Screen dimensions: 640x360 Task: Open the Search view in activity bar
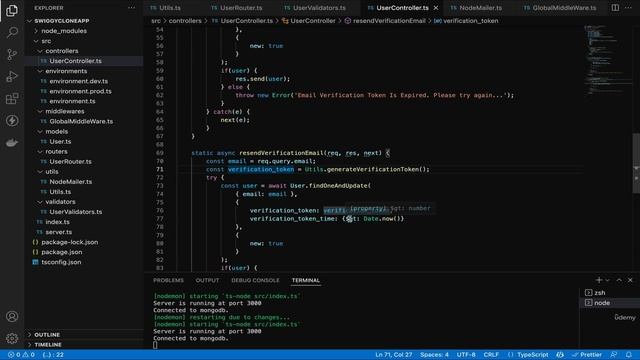(12, 32)
